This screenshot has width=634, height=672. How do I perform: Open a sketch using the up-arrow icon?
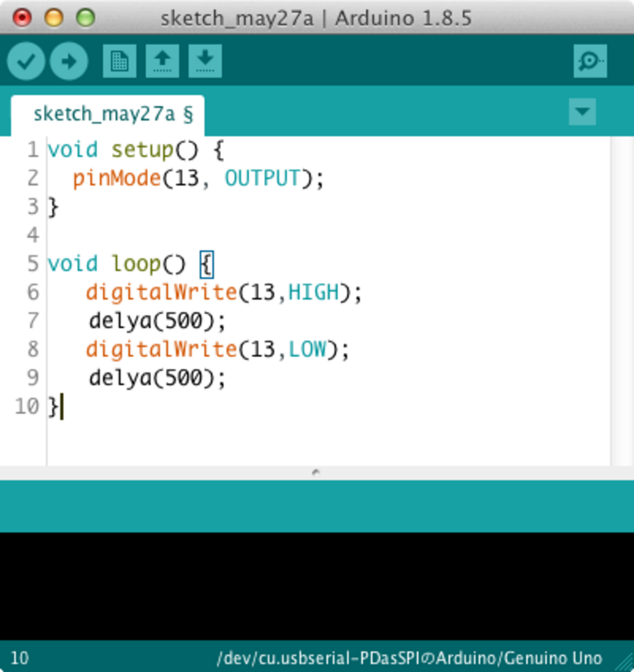(x=162, y=61)
